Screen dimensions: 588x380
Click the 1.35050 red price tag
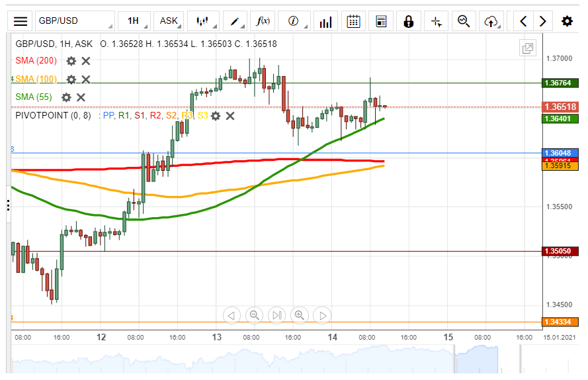click(560, 251)
